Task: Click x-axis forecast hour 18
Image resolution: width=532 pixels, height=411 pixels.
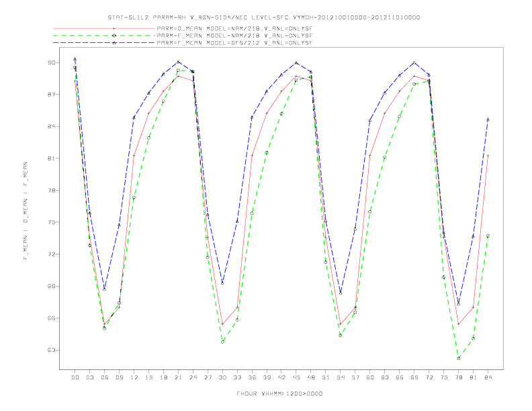Action: 163,377
